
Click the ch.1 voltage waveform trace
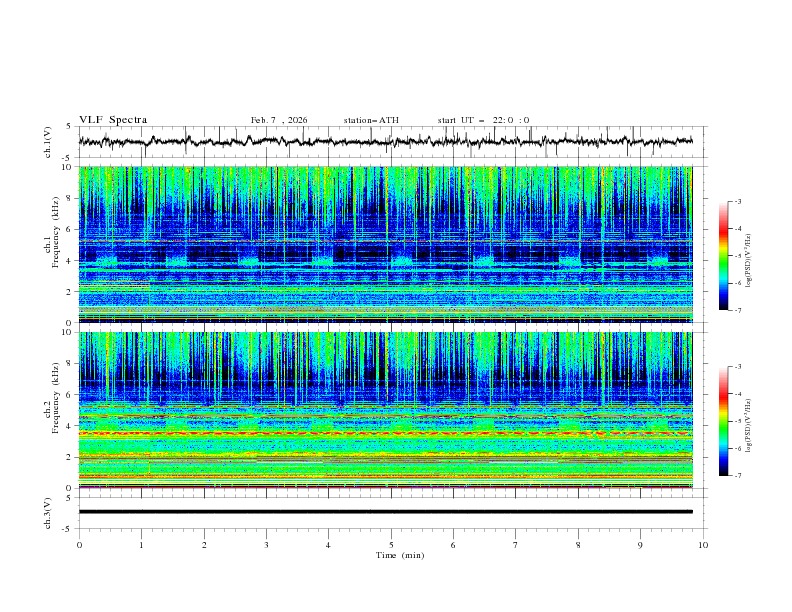click(385, 141)
